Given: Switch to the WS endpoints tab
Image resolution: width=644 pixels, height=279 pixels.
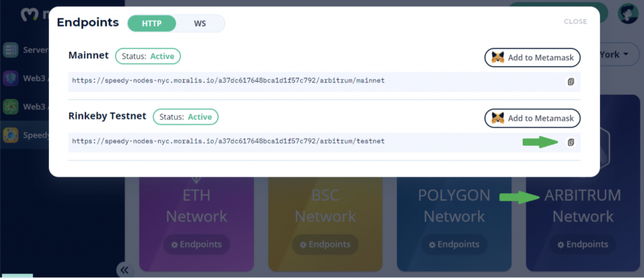Looking at the screenshot, I should [200, 23].
